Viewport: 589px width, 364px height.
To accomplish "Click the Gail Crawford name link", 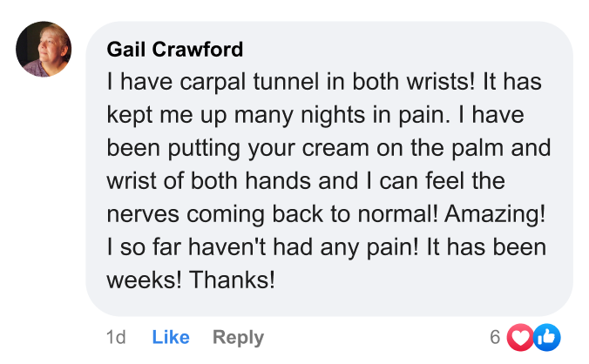I will [174, 49].
